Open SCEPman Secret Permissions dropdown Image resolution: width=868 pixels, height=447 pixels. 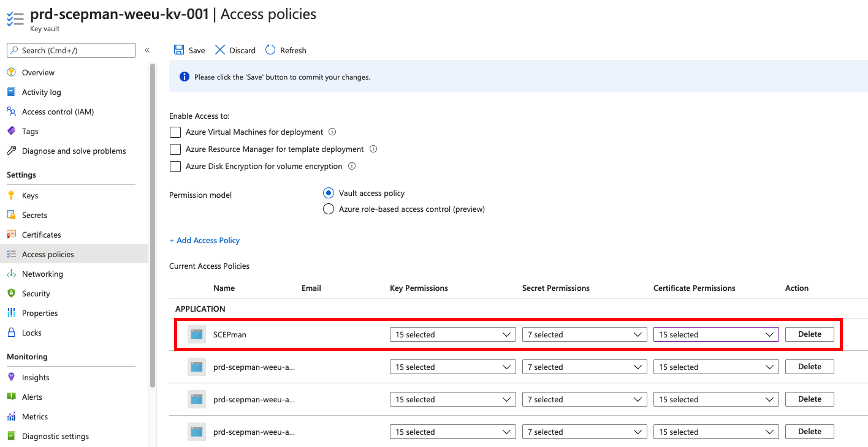click(585, 334)
